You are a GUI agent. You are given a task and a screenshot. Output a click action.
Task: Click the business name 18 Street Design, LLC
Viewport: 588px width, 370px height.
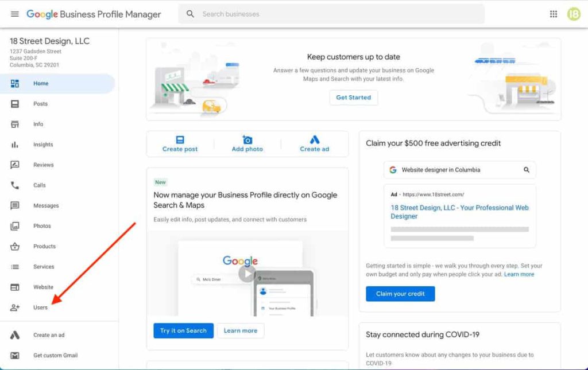click(49, 41)
